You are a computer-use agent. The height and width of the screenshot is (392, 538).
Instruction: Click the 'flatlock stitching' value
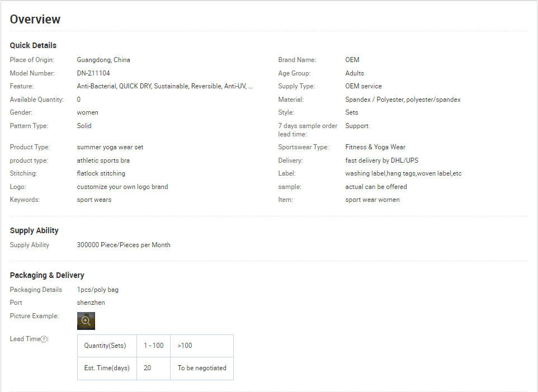point(101,173)
